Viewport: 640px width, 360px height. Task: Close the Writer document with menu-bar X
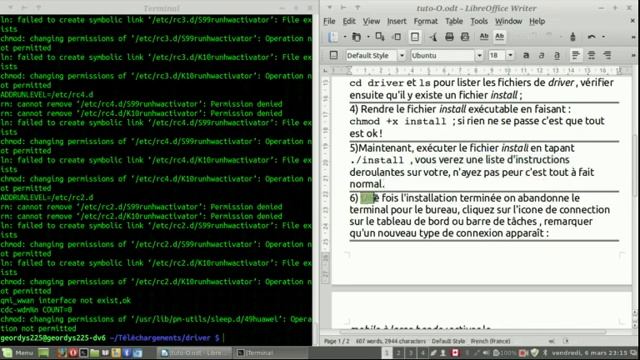(632, 20)
